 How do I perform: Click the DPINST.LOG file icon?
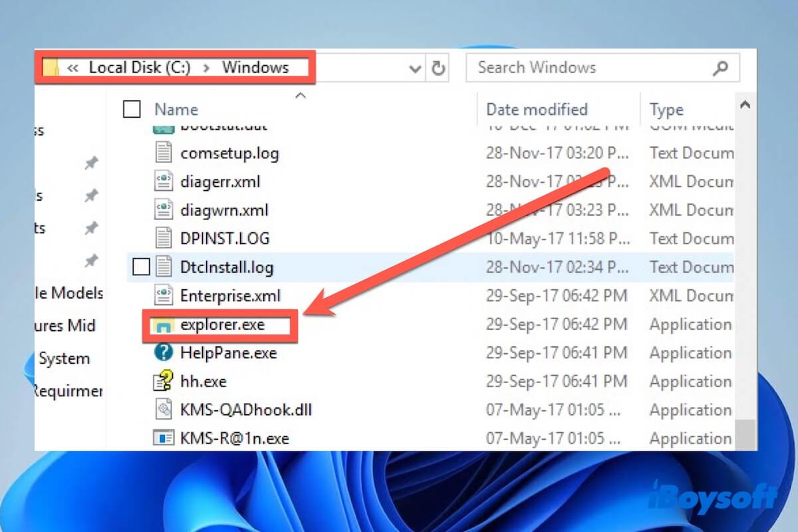click(x=164, y=238)
